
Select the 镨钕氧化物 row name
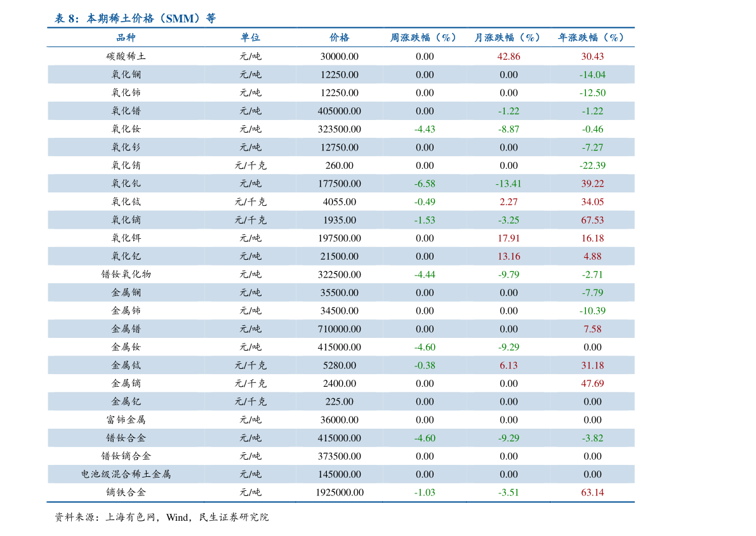tap(126, 274)
